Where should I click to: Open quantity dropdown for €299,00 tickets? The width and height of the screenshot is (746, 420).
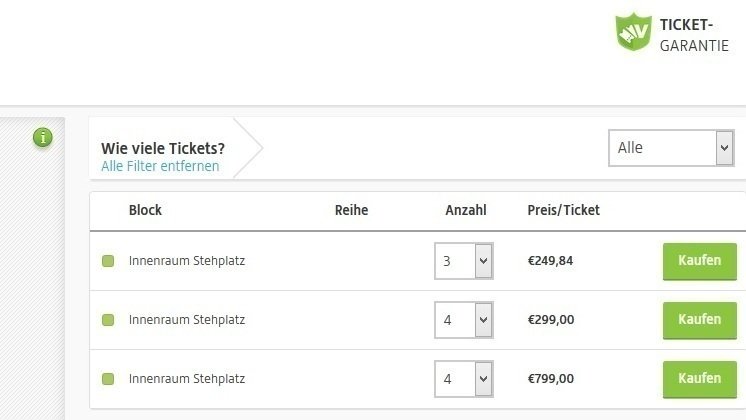pos(464,320)
